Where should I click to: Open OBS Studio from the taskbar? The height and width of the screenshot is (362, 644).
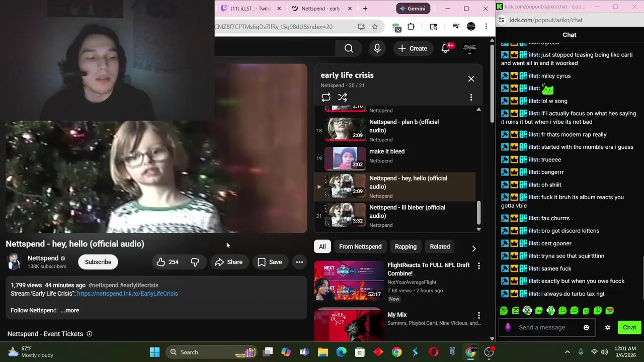[489, 352]
